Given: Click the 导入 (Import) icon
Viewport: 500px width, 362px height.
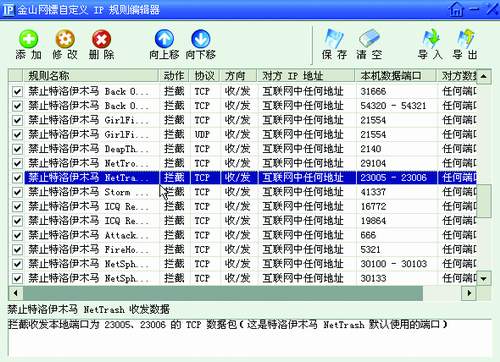Looking at the screenshot, I should click(430, 38).
